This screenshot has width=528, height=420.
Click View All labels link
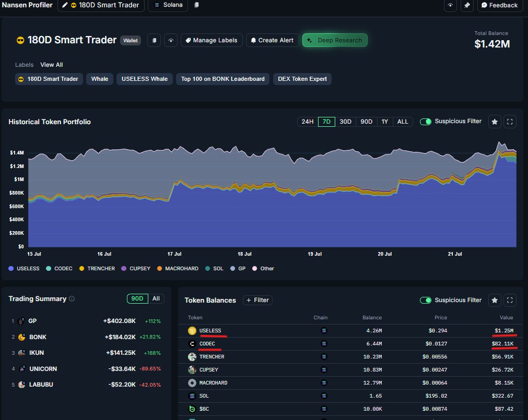(x=52, y=65)
